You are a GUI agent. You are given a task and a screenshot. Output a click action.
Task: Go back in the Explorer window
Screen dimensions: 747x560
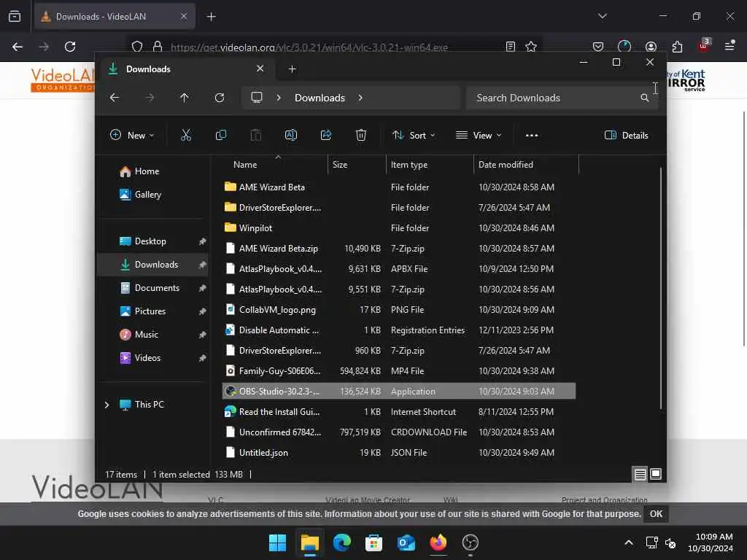(115, 98)
